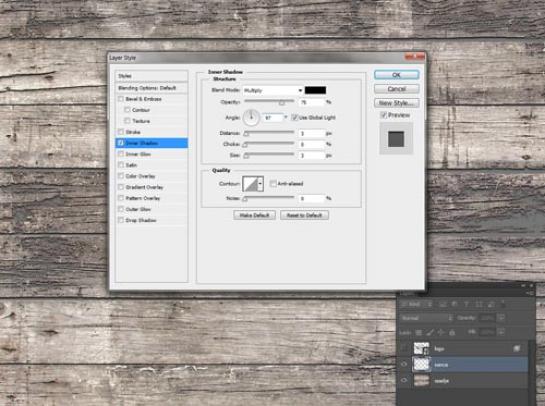Click the type layer filter icon
This screenshot has width=545, height=406.
tap(466, 304)
